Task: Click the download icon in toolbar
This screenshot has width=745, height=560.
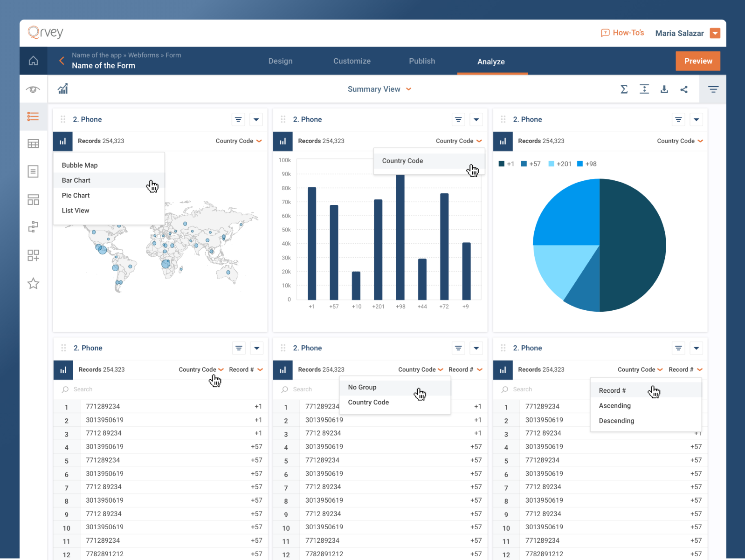Action: 664,89
